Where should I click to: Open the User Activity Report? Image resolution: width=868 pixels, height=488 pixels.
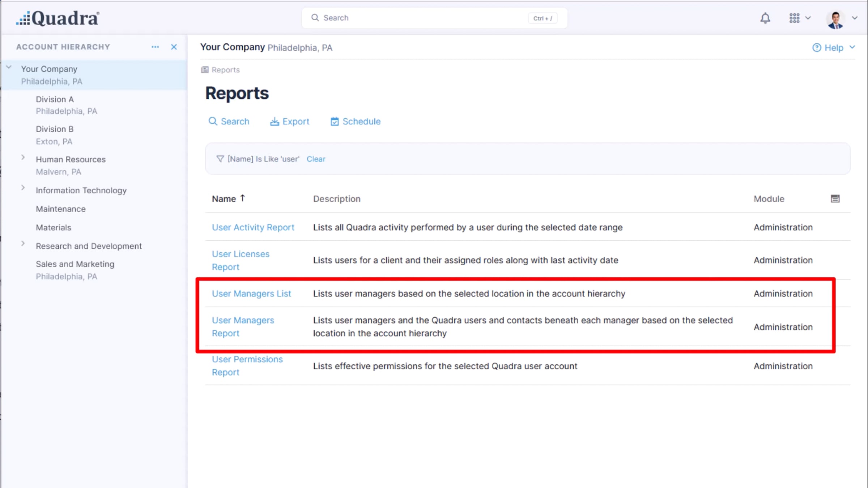point(253,227)
